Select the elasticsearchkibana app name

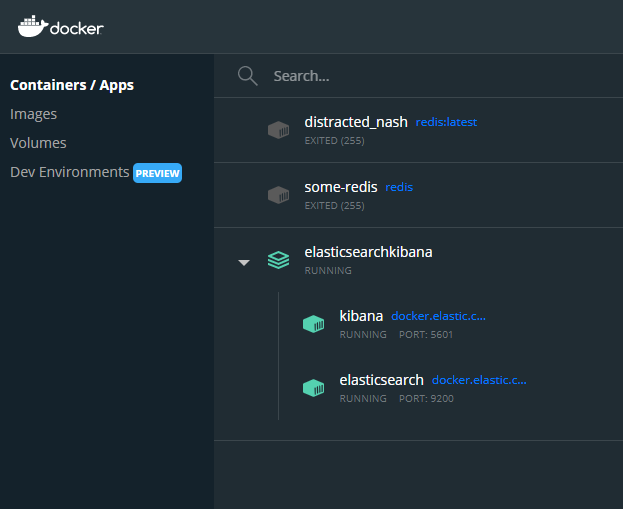click(368, 252)
